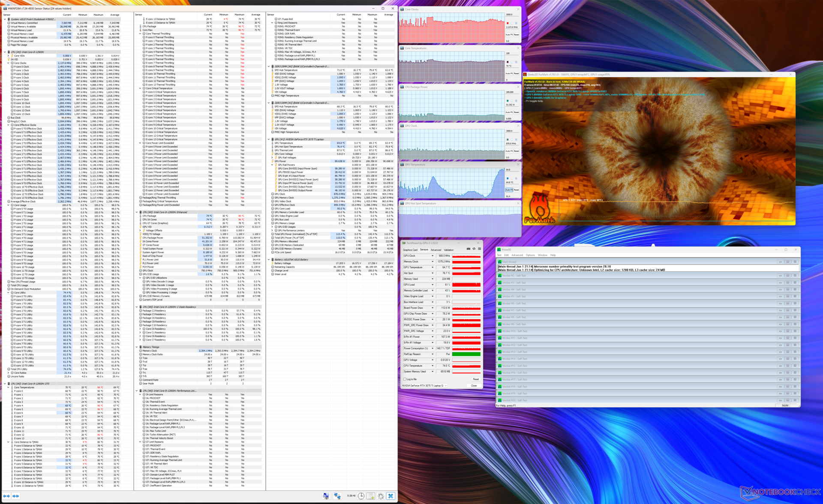The width and height of the screenshot is (823, 504).
Task: Click the GPU-Z screenshot camera icon
Action: [468, 249]
